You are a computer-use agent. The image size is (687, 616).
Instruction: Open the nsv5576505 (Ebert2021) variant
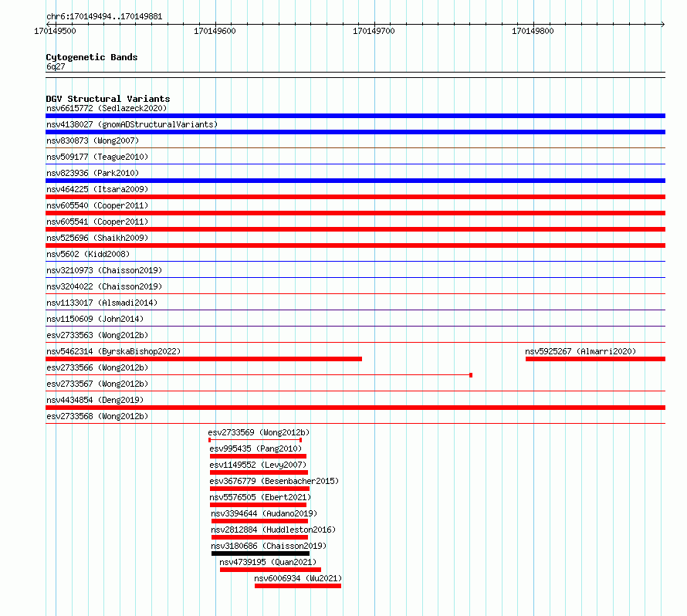tap(260, 497)
